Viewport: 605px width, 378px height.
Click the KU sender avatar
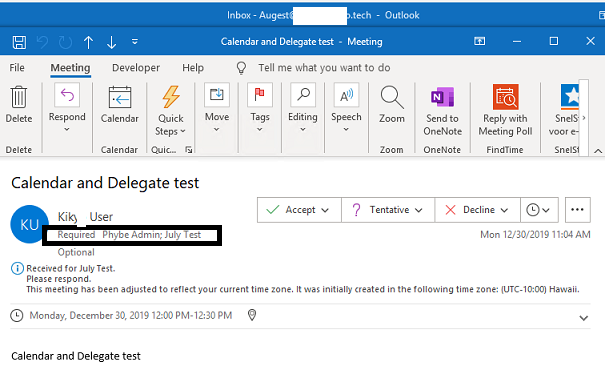(x=29, y=224)
